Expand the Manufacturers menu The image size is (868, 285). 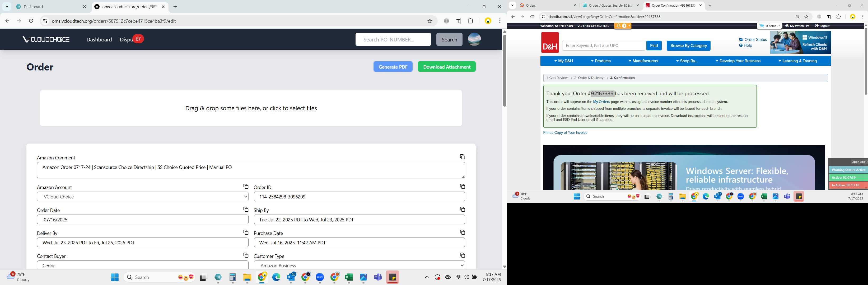pos(643,61)
